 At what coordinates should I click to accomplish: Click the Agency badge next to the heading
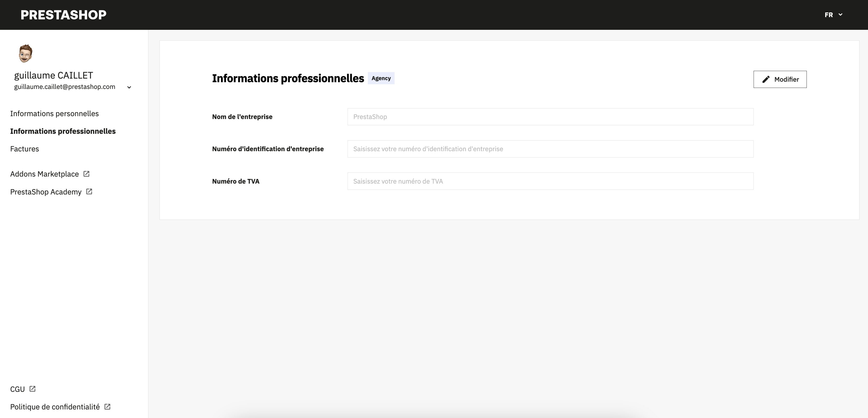(x=381, y=78)
